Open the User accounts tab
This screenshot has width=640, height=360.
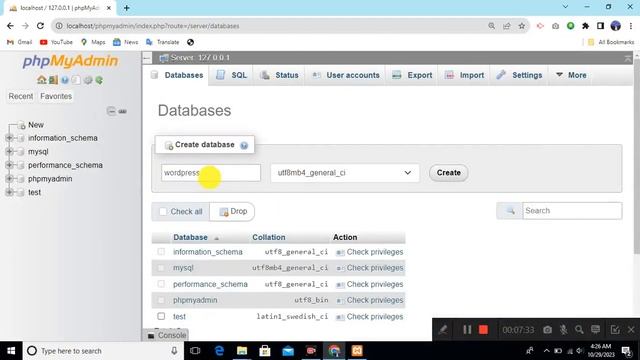coord(346,75)
